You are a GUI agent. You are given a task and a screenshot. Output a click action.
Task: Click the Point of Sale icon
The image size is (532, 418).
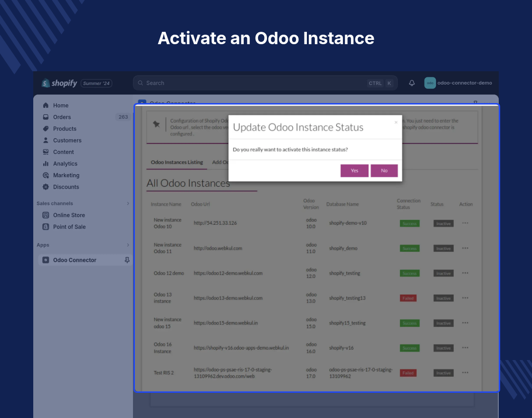(46, 227)
